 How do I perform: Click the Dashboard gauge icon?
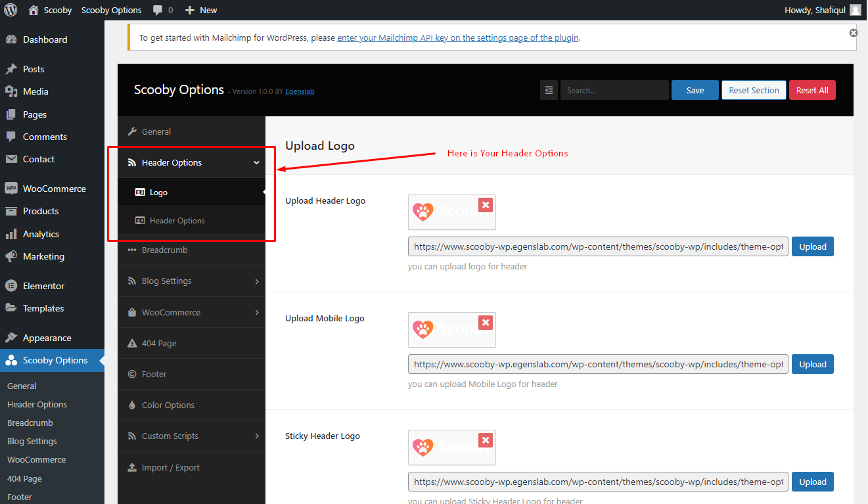click(x=11, y=39)
